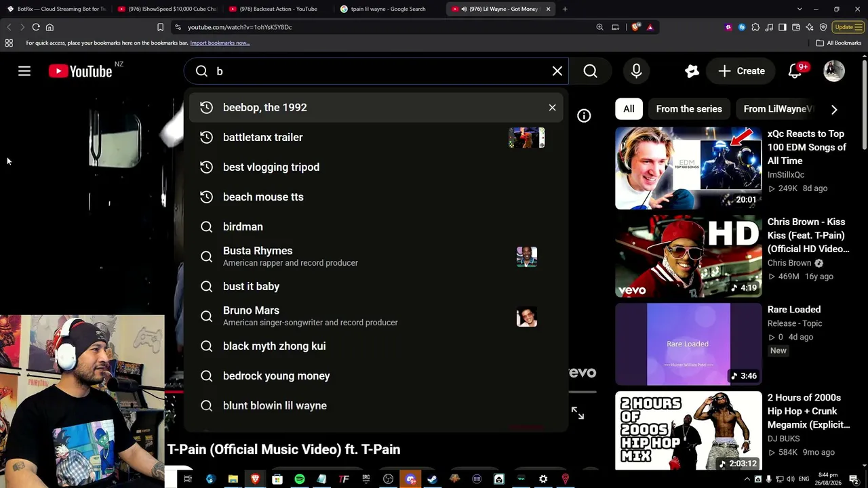Open the All Bookmarks folder
The height and width of the screenshot is (488, 868).
point(839,43)
